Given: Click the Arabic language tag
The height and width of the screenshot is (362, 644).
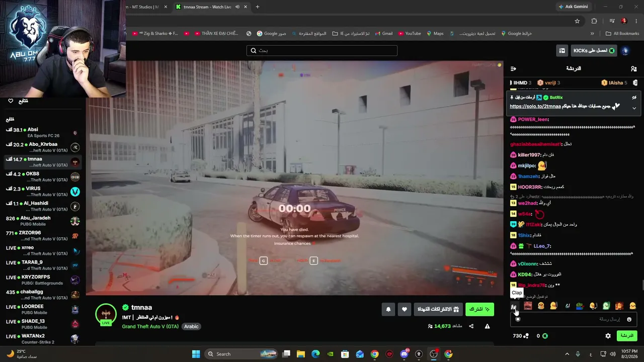Looking at the screenshot, I should coord(191,326).
